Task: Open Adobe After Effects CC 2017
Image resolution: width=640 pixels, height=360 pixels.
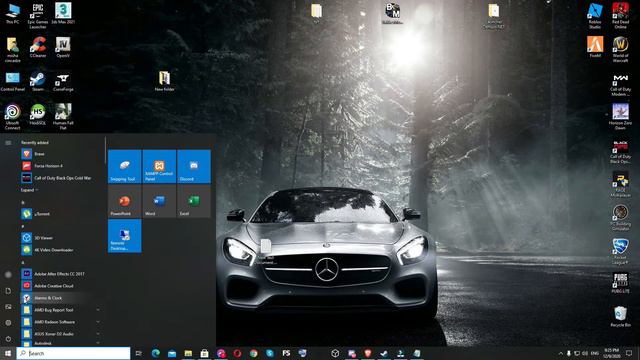Action: point(61,274)
